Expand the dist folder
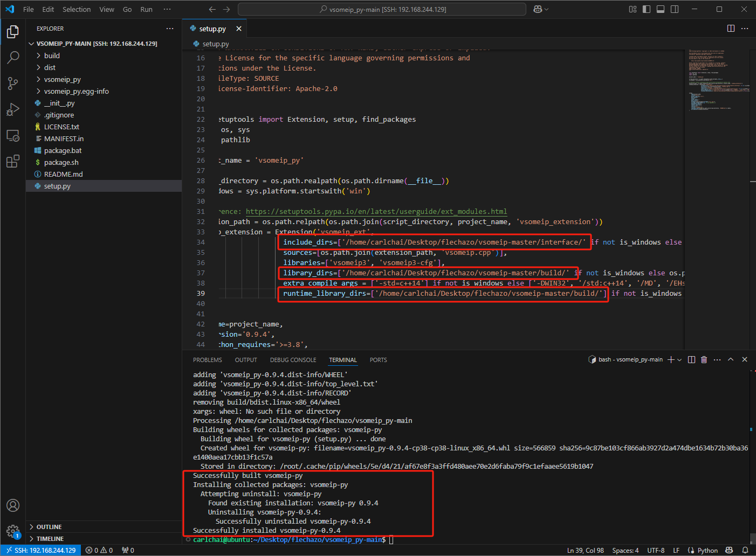 point(104,67)
